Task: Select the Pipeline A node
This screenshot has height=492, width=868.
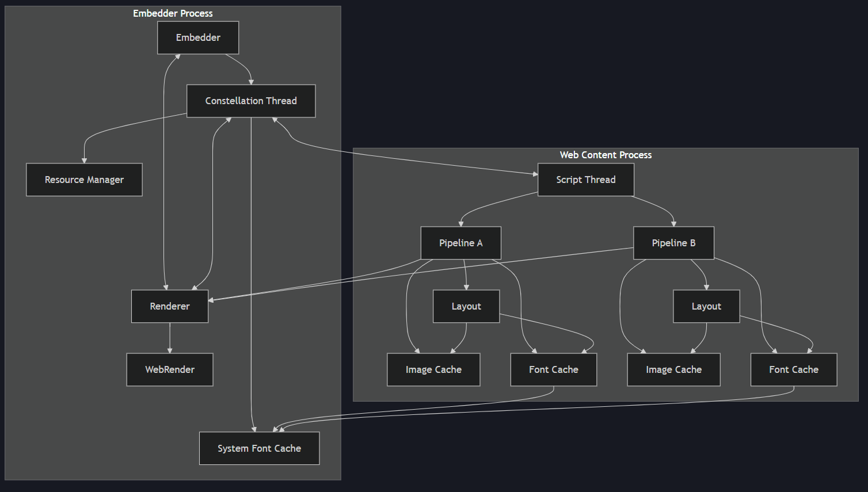Action: [x=461, y=243]
